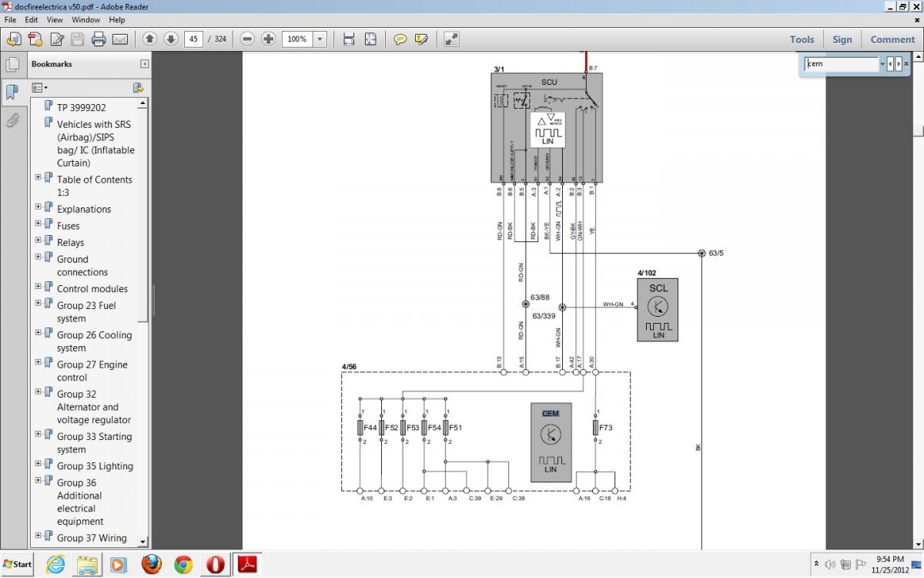Open the File menu
The width and height of the screenshot is (924, 578).
10,19
